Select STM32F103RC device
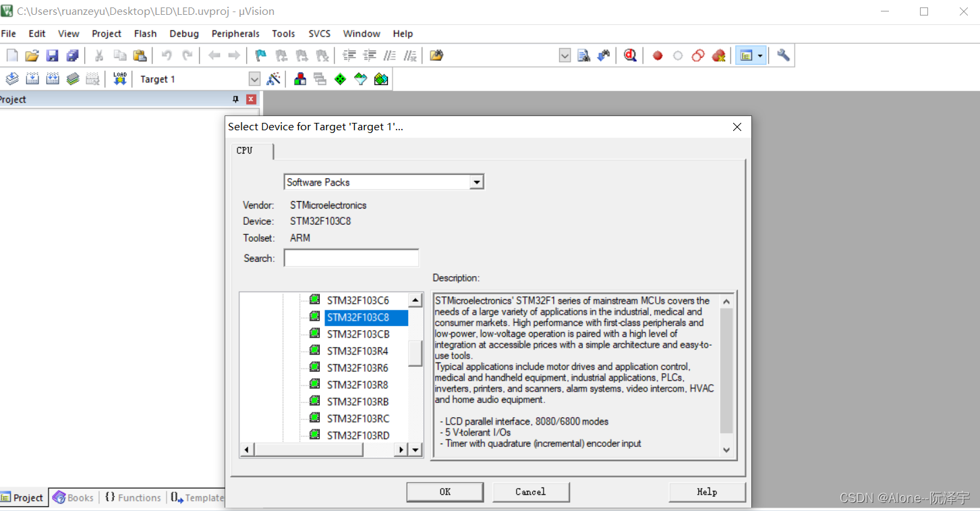 click(357, 419)
